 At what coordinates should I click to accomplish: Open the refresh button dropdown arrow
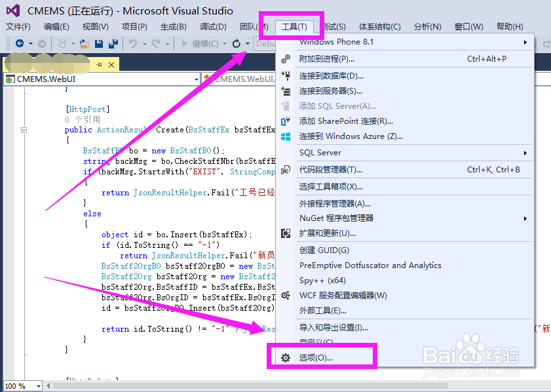click(248, 44)
